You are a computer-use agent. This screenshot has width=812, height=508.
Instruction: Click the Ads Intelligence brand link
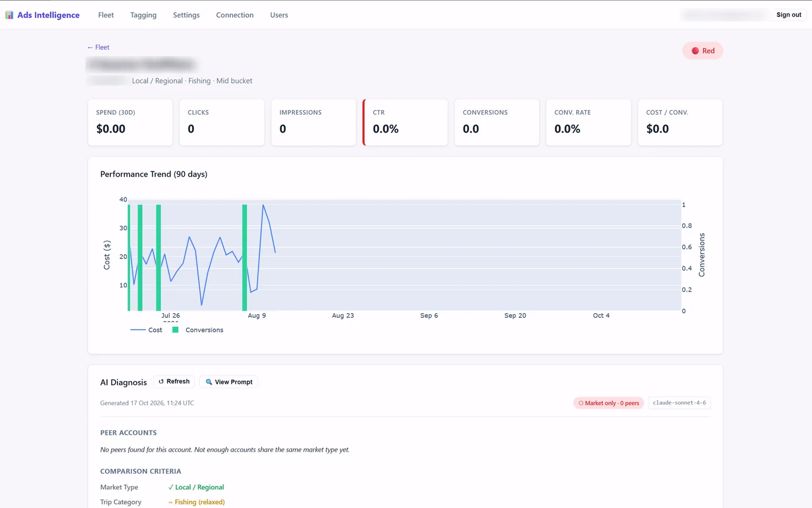42,15
